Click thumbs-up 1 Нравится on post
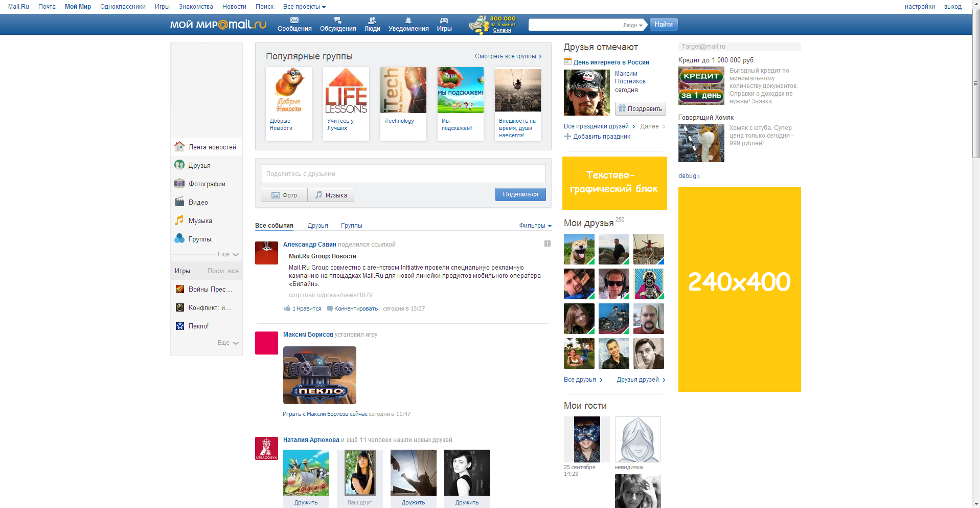 303,308
